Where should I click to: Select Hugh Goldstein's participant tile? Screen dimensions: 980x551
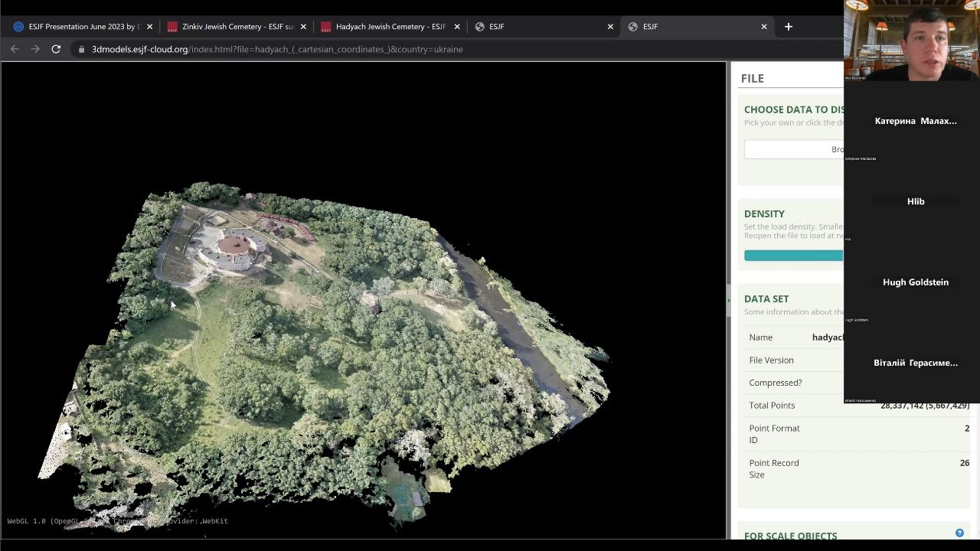coord(915,282)
